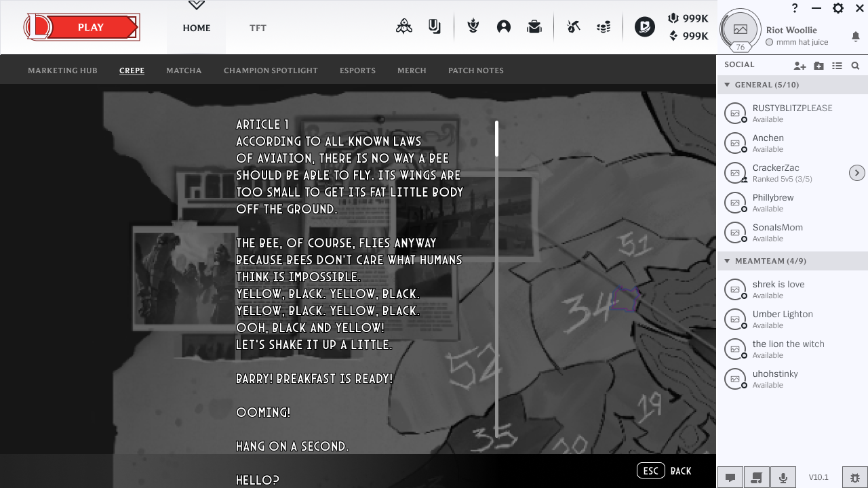
Task: Open the MARKETING HUB sub-tab
Action: (x=62, y=70)
